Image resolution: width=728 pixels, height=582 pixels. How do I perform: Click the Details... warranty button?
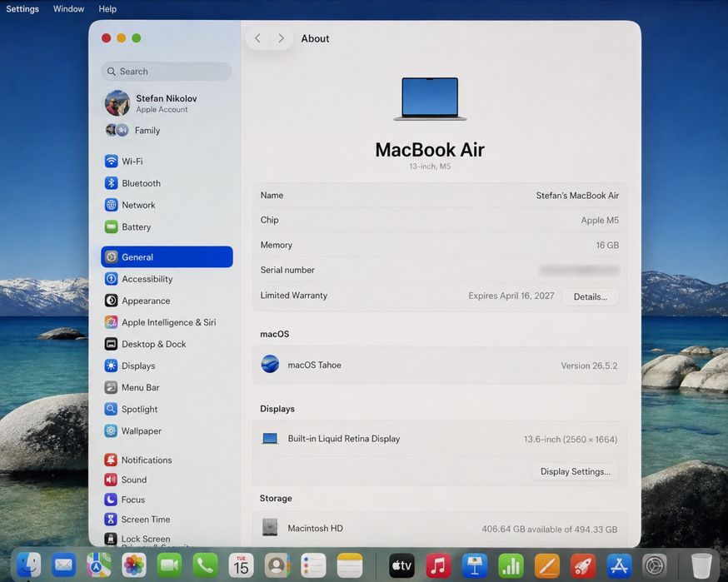click(x=590, y=296)
